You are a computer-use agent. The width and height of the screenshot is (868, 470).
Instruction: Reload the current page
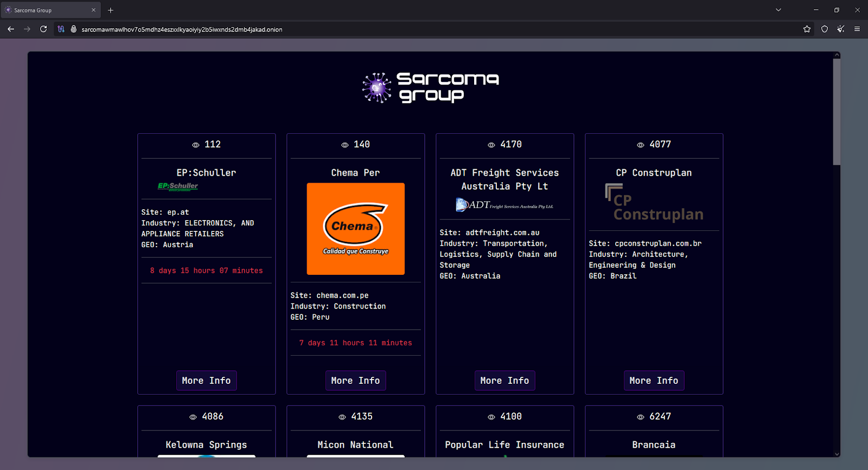coord(43,29)
